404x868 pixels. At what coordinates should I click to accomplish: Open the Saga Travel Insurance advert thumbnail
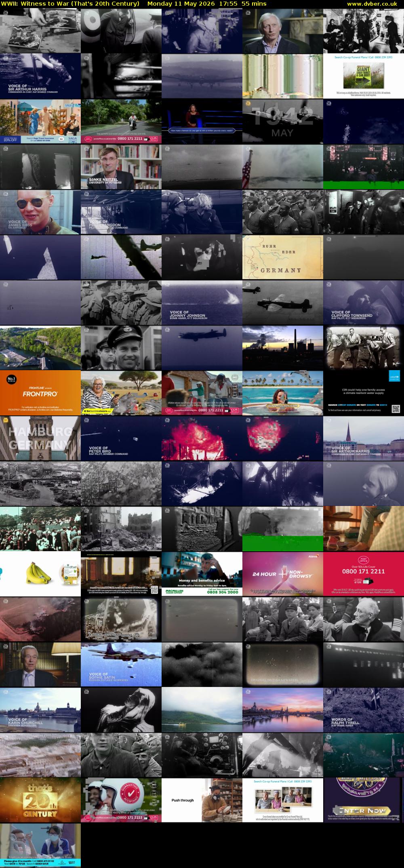tap(40, 121)
